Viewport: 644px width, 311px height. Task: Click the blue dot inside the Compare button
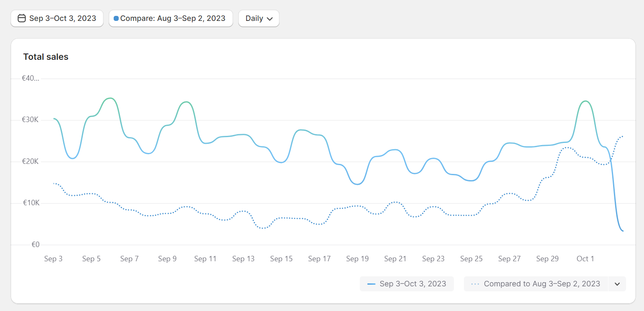(x=115, y=18)
